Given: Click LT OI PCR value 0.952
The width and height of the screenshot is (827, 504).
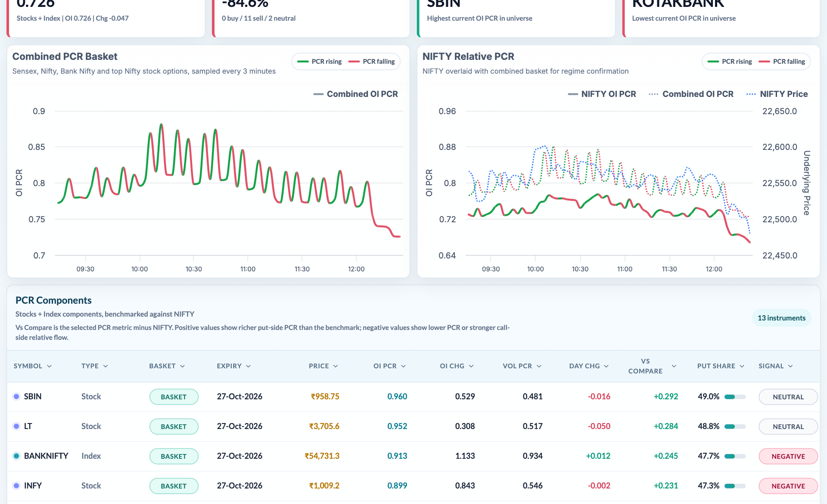Looking at the screenshot, I should (397, 426).
